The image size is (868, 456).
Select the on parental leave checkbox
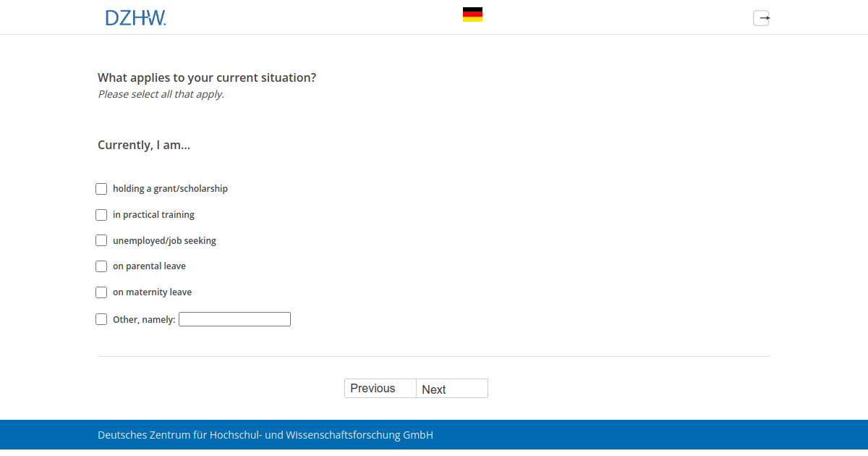tap(101, 266)
